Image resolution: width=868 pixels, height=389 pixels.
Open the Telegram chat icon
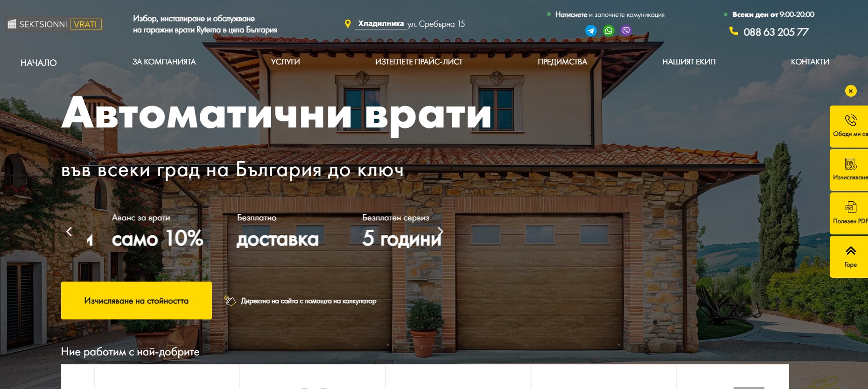[591, 31]
